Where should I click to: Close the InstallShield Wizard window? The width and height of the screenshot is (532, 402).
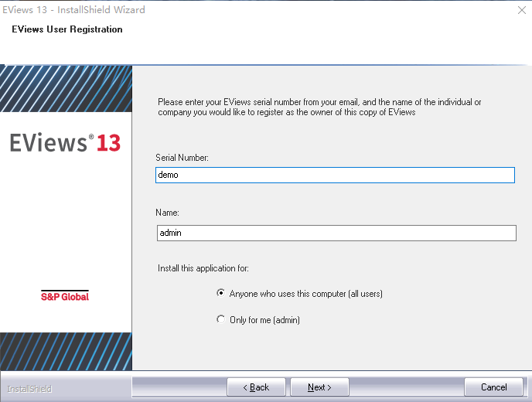[522, 10]
